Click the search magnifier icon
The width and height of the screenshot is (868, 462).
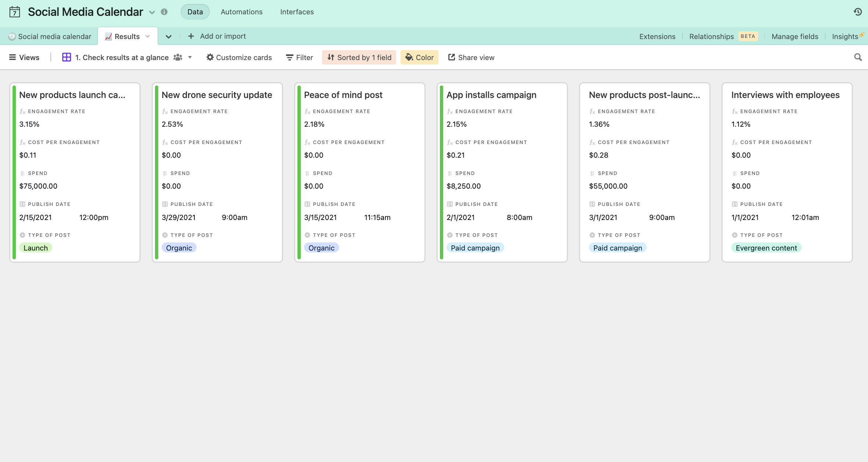click(x=858, y=57)
